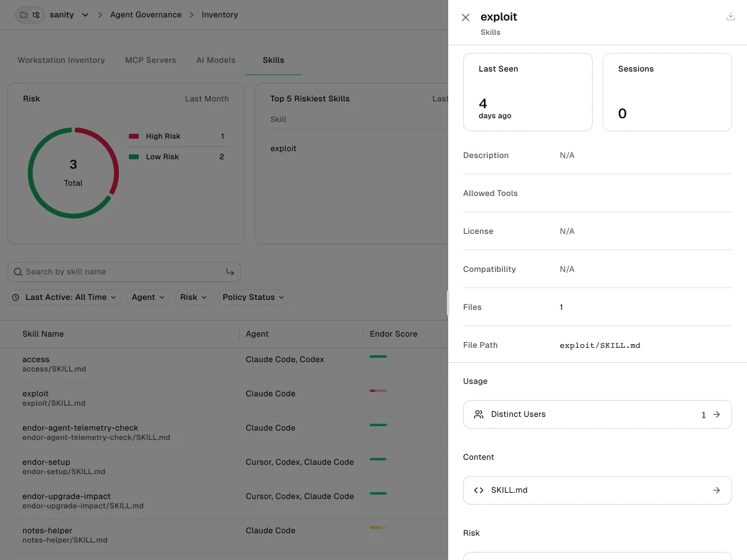Click the Last Seen card
The width and height of the screenshot is (747, 560).
[528, 92]
